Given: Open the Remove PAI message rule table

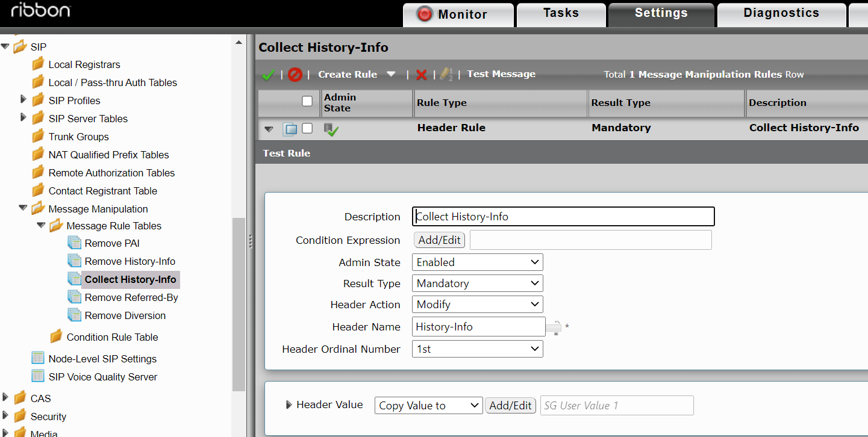Looking at the screenshot, I should (112, 243).
